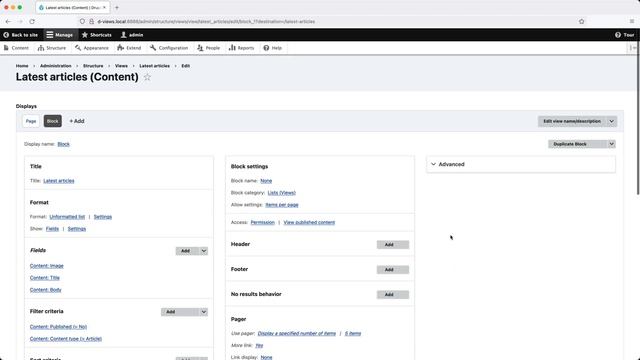Click Back to site in the admin toolbar
Screen dimensions: 640x360
[20, 35]
